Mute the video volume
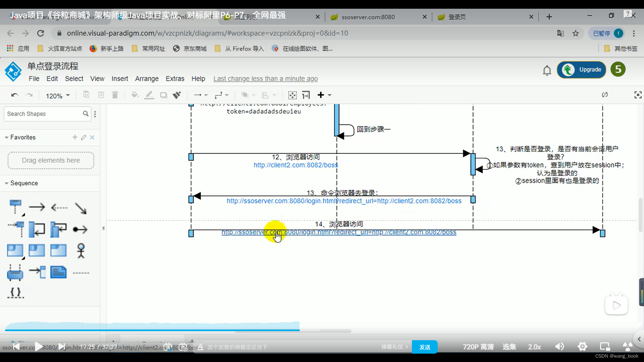This screenshot has height=362, width=644. [559, 347]
